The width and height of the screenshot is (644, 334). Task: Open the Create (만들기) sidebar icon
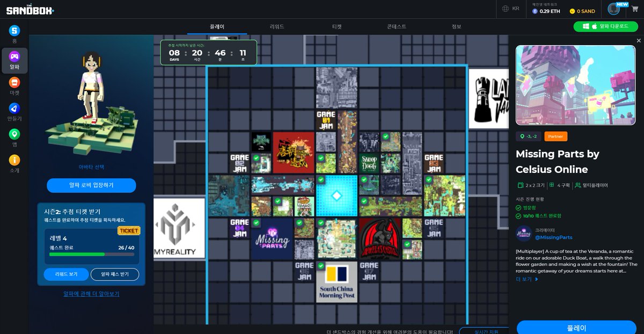point(14,108)
